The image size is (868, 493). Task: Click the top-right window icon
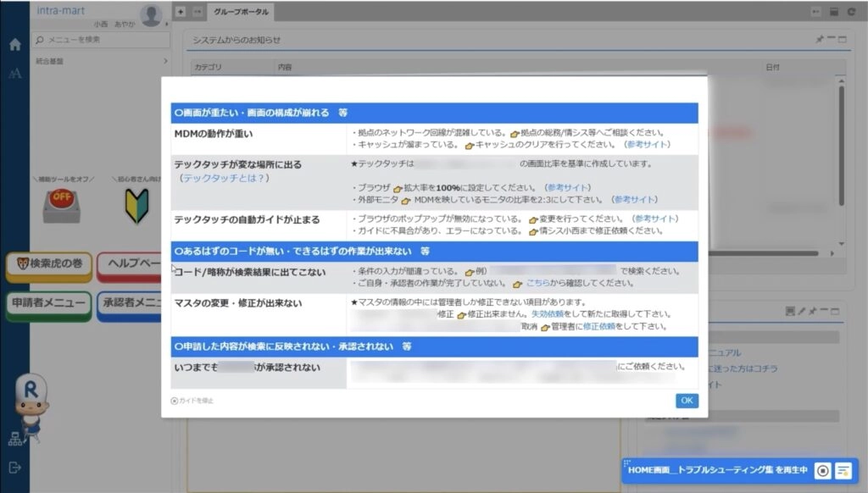coord(834,12)
